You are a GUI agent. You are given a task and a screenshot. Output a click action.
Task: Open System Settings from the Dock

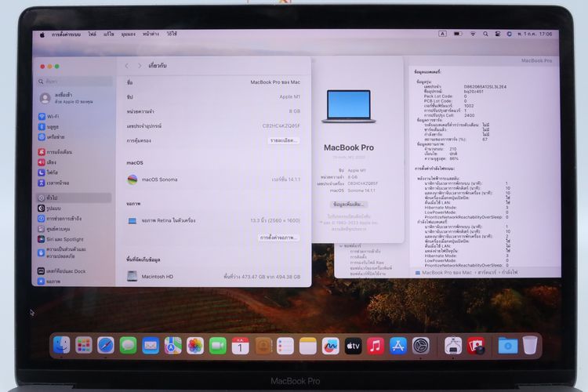point(421,346)
